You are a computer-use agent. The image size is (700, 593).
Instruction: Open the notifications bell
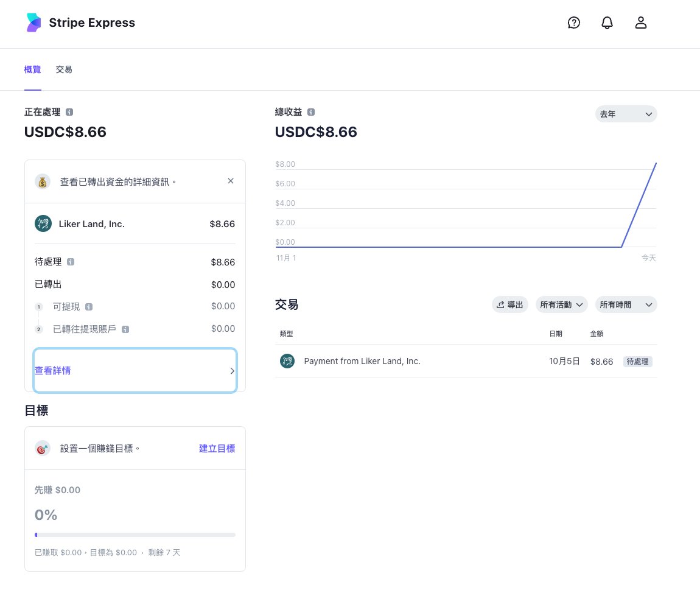(x=607, y=23)
